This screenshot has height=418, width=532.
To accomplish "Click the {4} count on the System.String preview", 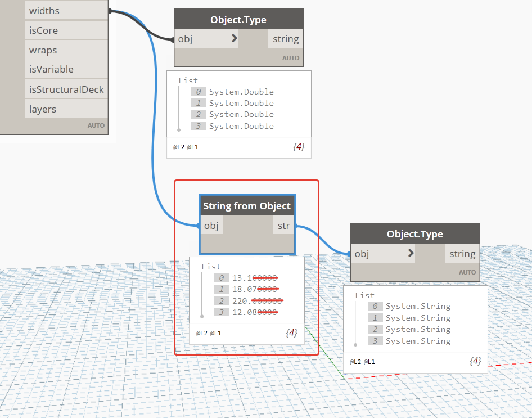I will pos(475,361).
